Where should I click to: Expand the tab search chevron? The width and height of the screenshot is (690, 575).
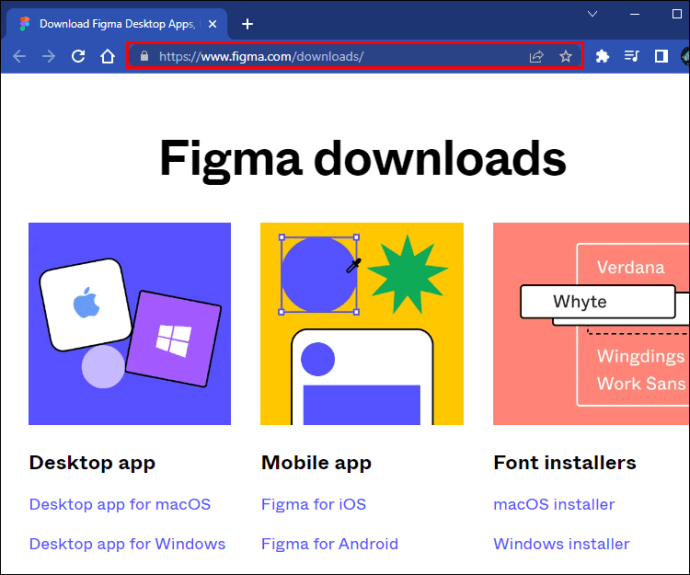pyautogui.click(x=592, y=14)
